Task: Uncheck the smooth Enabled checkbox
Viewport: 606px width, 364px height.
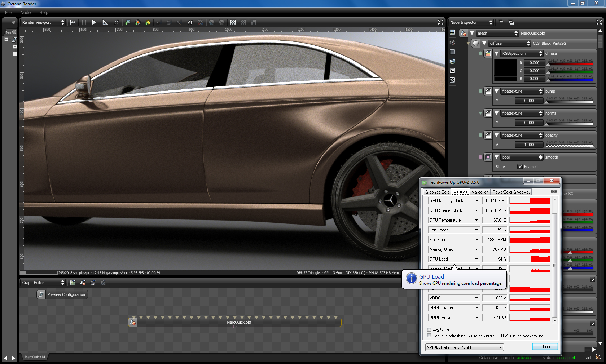Action: coord(520,167)
